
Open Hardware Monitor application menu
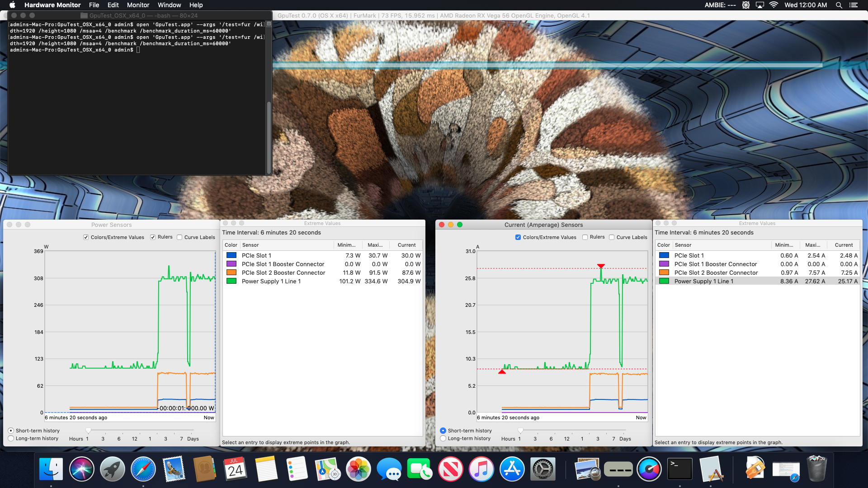tap(52, 5)
